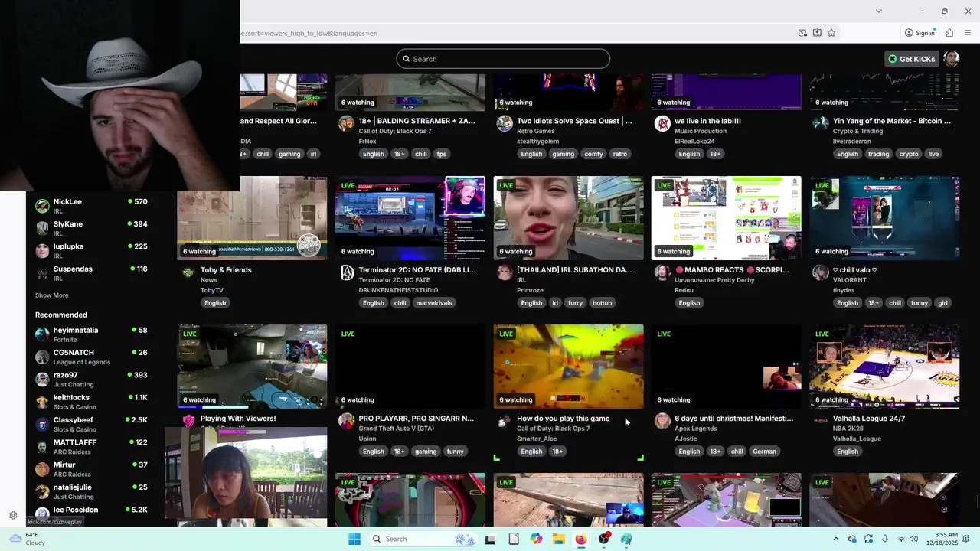Open THAILAND IRL SUBATHON stream thumbnail
Viewport: 980px width, 551px height.
click(568, 218)
